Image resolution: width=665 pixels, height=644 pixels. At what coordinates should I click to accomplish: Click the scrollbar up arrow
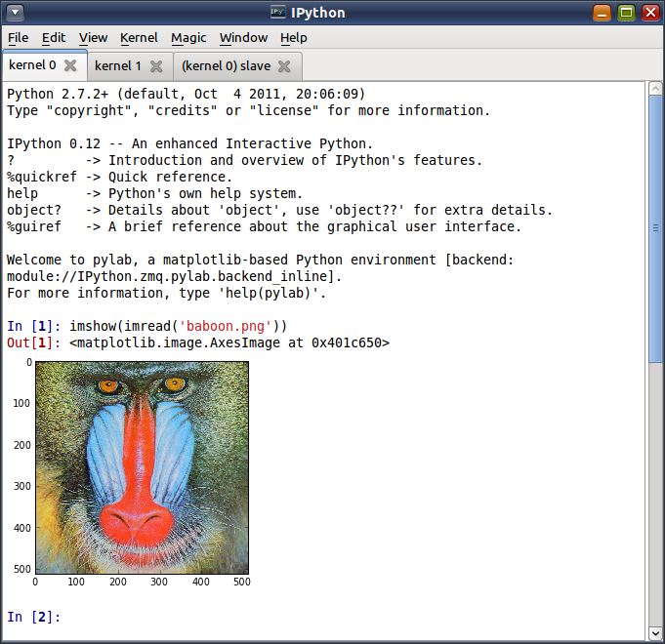tap(655, 90)
